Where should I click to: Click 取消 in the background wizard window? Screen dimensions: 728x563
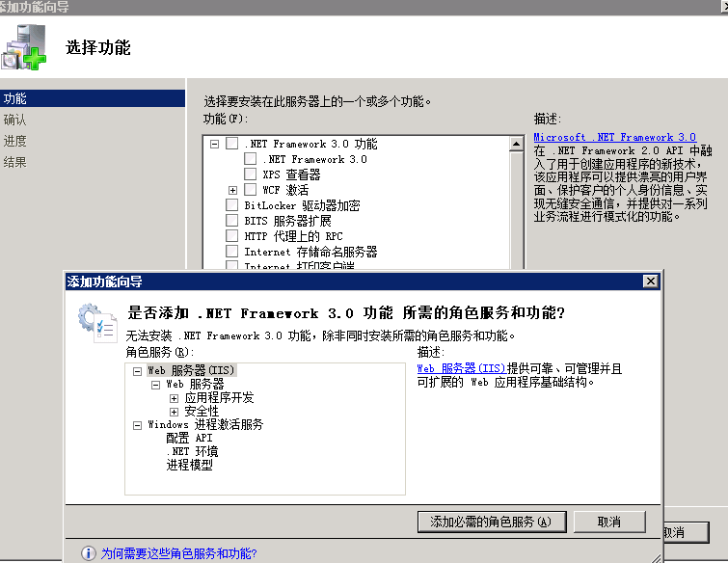(687, 532)
